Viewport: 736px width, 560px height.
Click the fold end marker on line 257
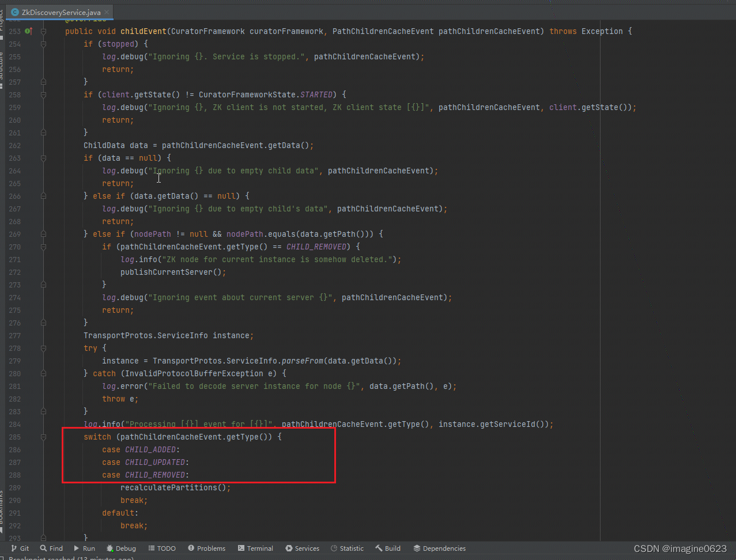pyautogui.click(x=43, y=82)
